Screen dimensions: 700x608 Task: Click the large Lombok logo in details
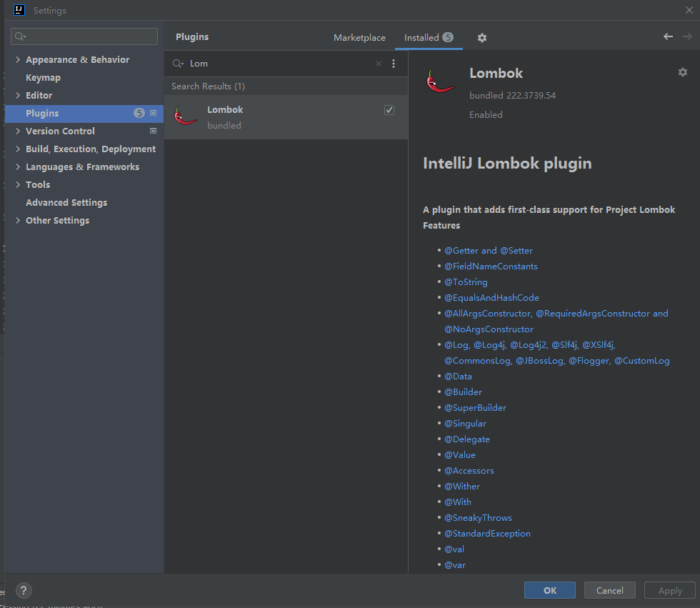(x=440, y=81)
